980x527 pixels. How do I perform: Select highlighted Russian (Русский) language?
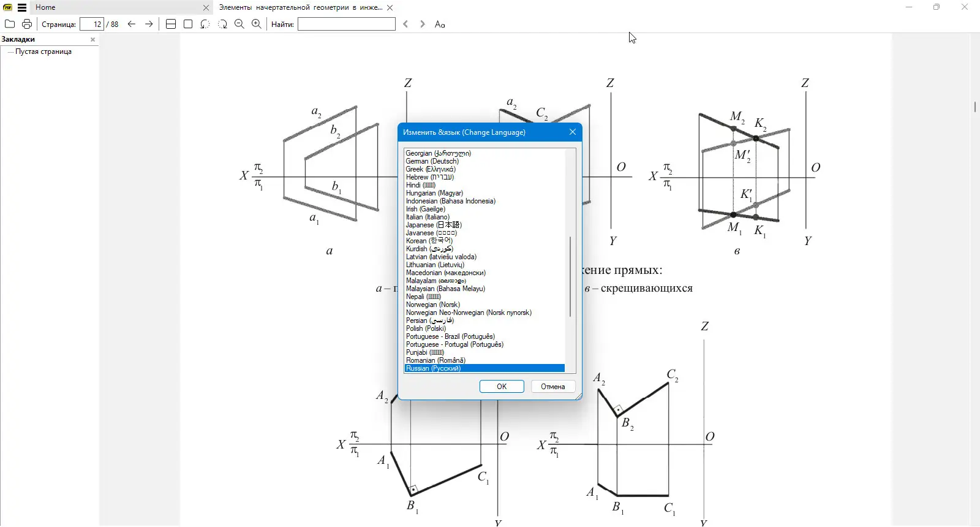(x=484, y=368)
